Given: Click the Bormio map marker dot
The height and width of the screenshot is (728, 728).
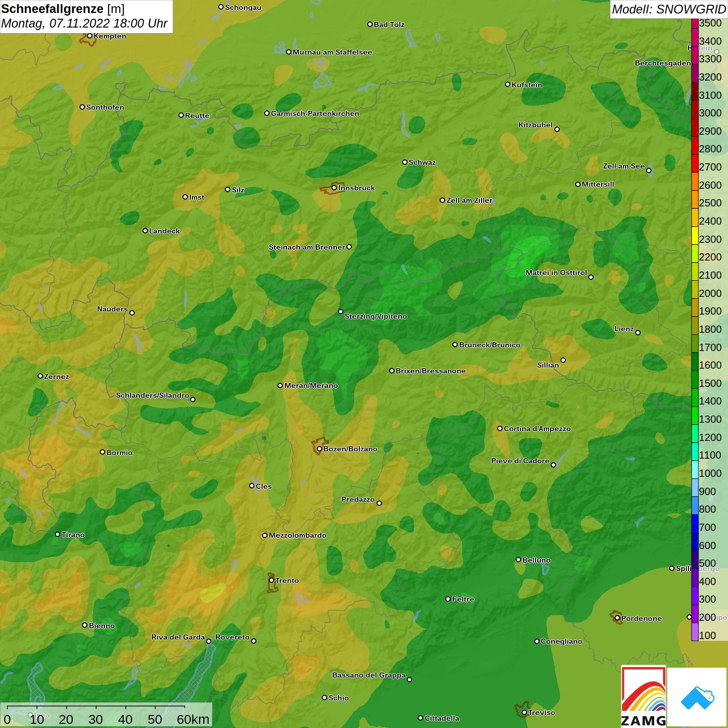Looking at the screenshot, I should tap(102, 452).
